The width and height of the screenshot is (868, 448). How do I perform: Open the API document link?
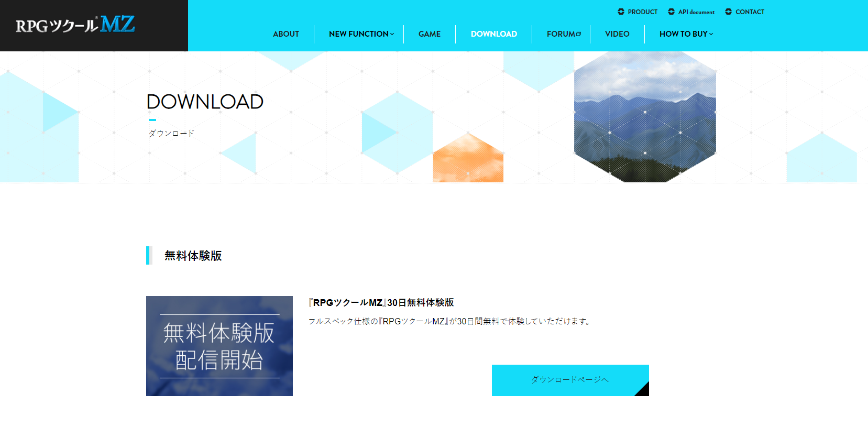tap(696, 12)
